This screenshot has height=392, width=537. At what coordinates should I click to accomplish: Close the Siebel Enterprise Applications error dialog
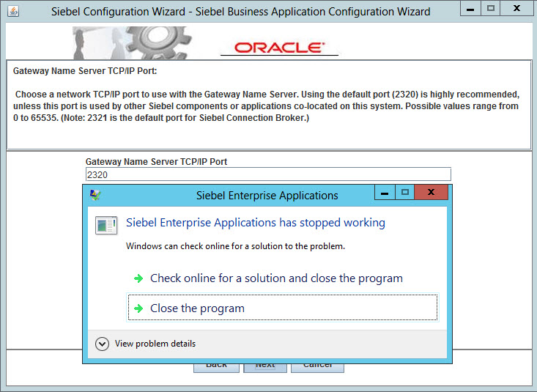pos(431,192)
